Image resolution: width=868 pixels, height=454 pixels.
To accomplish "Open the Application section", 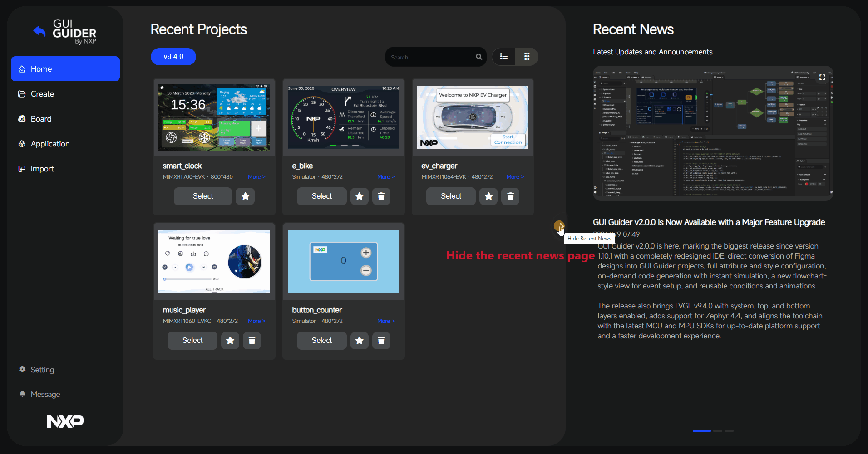I will point(65,144).
